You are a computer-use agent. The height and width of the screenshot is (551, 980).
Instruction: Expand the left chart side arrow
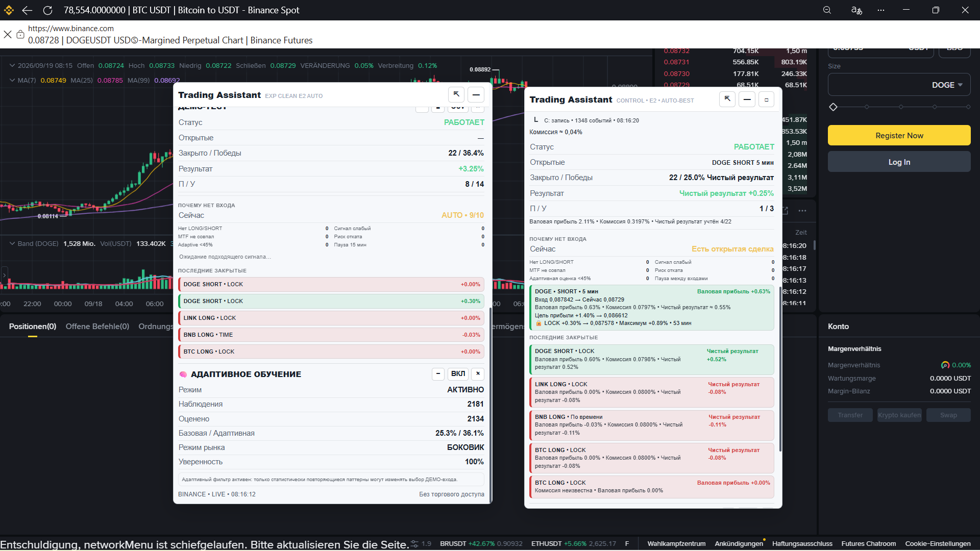pos(5,275)
